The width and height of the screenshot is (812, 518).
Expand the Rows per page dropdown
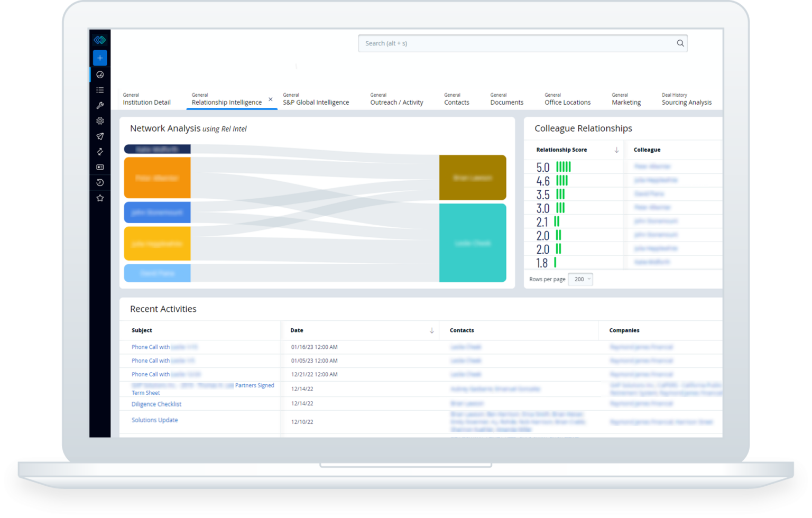580,279
